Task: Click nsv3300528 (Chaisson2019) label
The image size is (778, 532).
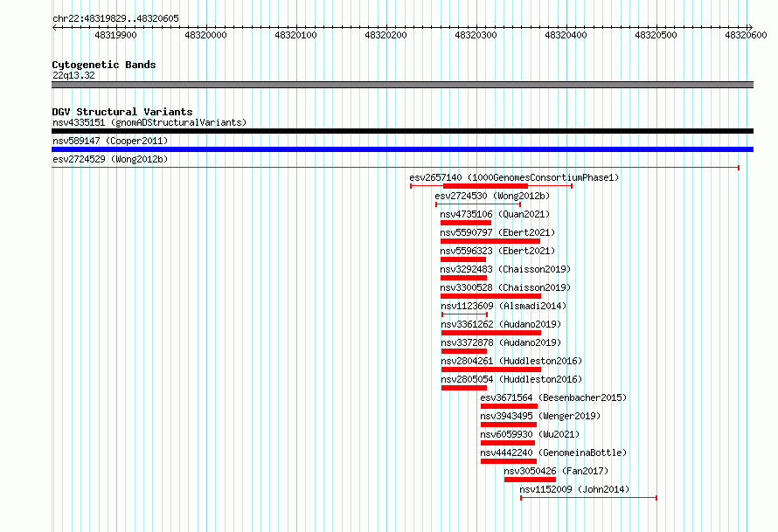Action: click(505, 287)
